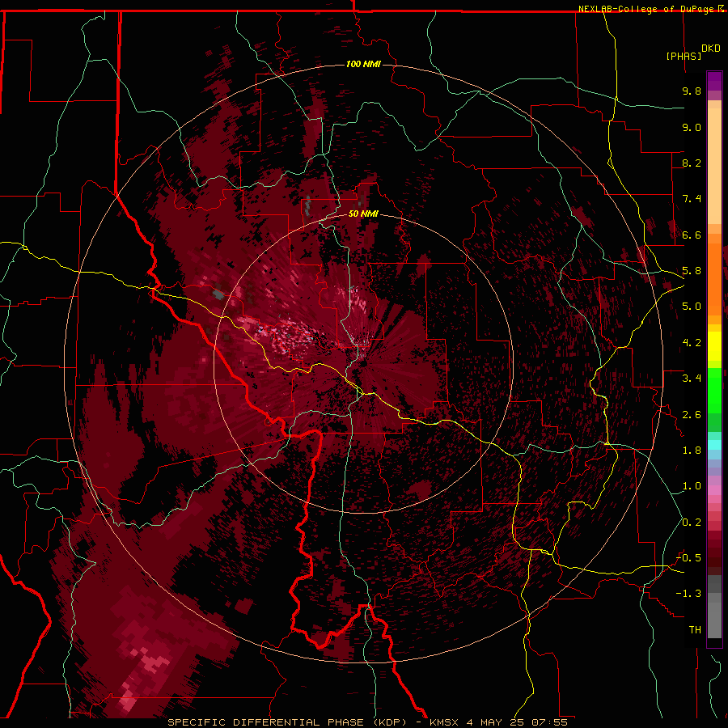
Task: Click the 5.8 scale value
Action: (692, 271)
